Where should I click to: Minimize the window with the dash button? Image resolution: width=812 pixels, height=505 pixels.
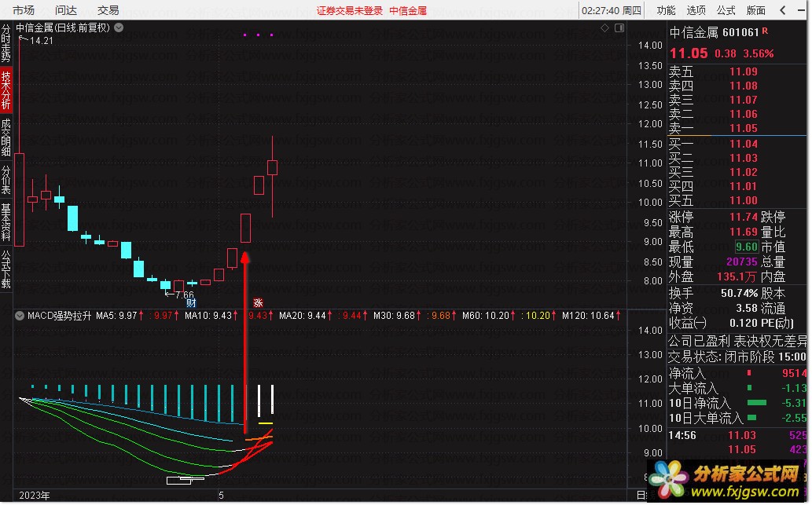(x=801, y=10)
